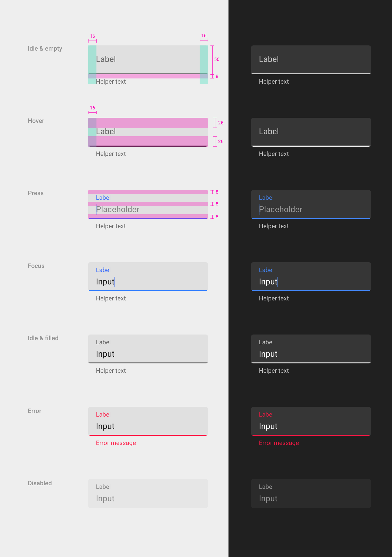Focus the light blue-underlined Input field
392x557 pixels.
148,277
